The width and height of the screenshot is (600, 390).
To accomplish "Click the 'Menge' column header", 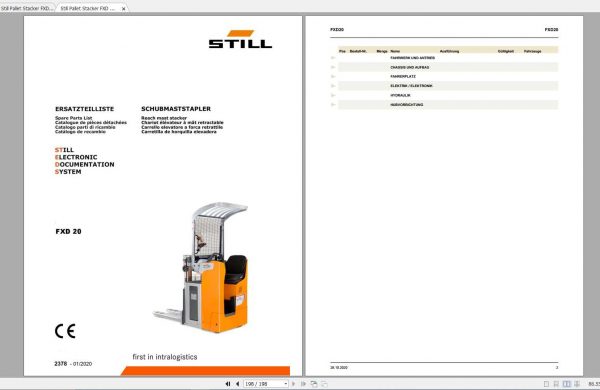I will pyautogui.click(x=382, y=51).
